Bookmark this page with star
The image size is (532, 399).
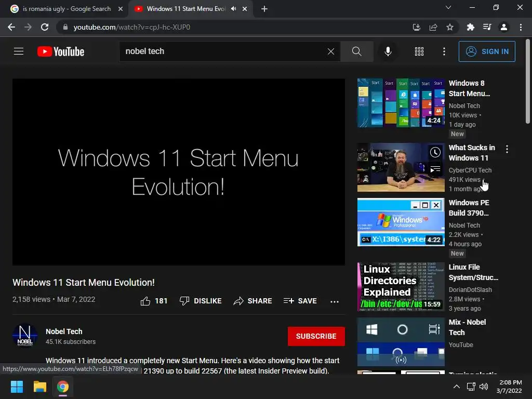(x=450, y=27)
